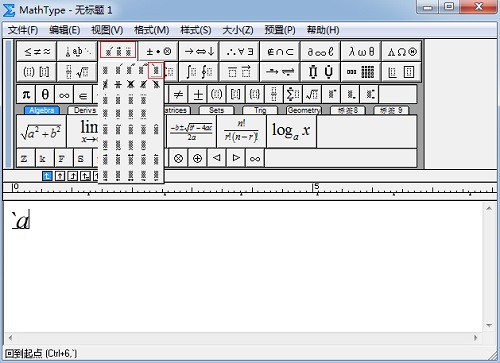500x363 pixels.
Task: Insert the circled times operator in the bottom bar
Action: coord(178,158)
